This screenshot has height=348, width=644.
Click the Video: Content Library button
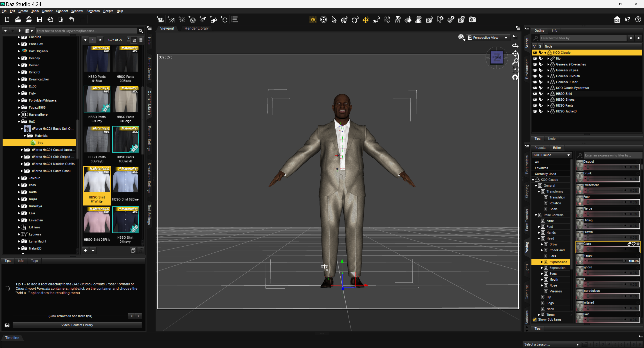[x=77, y=325]
